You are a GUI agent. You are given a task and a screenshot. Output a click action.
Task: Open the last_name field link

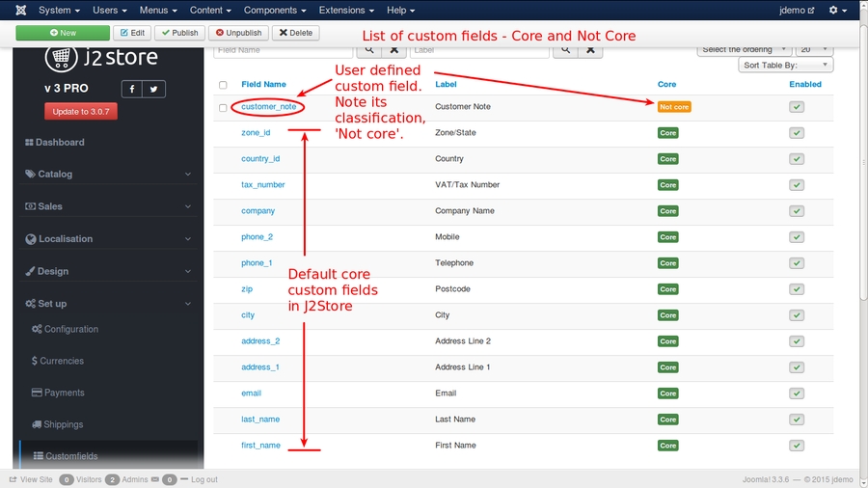pyautogui.click(x=260, y=419)
